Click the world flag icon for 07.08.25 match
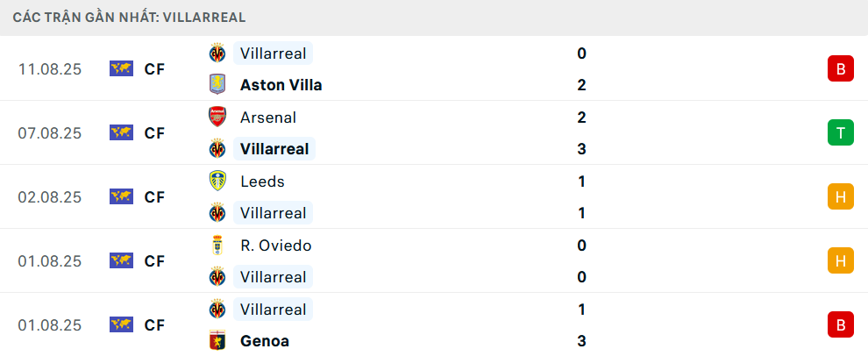 [x=121, y=132]
